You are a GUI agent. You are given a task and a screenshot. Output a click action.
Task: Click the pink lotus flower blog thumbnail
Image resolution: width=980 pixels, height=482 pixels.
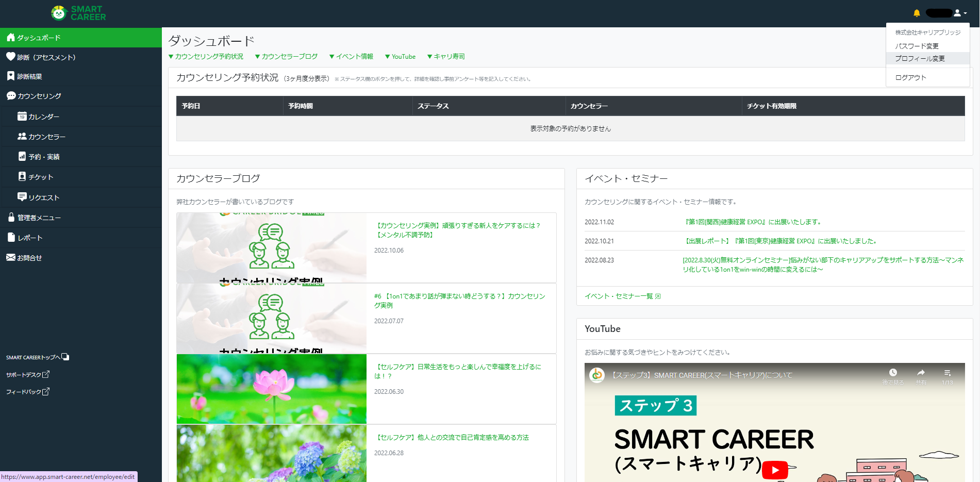pyautogui.click(x=272, y=389)
